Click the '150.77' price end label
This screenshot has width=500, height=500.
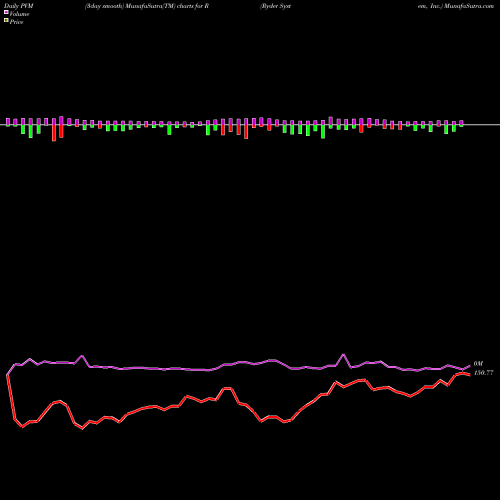click(483, 373)
